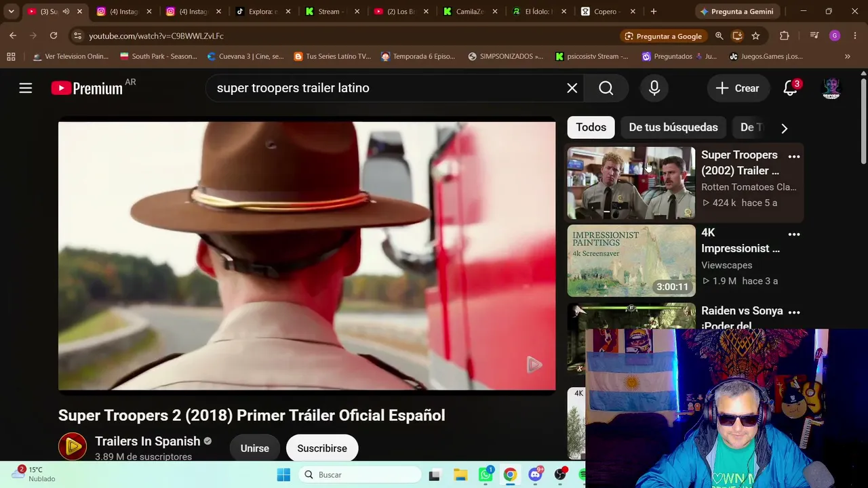Open Pregunta a Gemini
This screenshot has height=488, width=868.
point(736,12)
